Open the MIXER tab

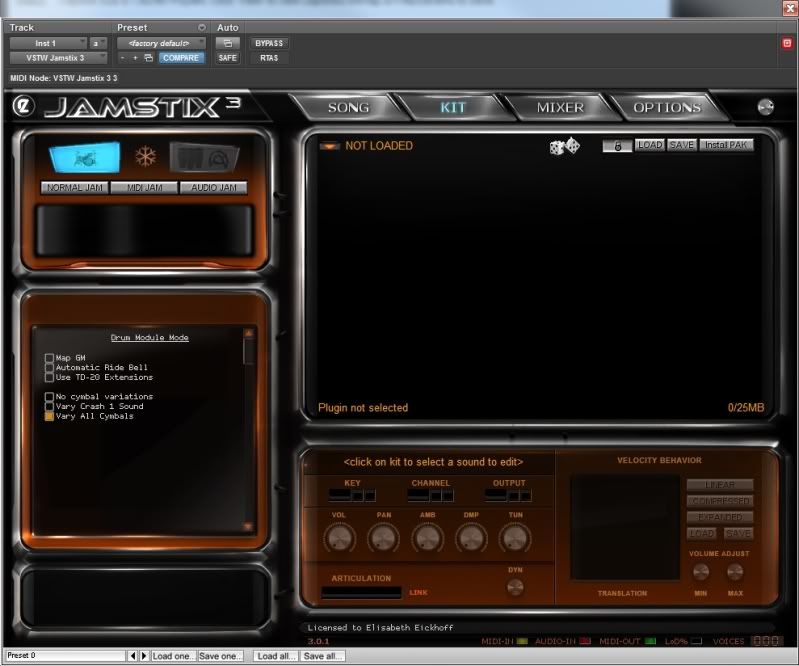coord(560,107)
